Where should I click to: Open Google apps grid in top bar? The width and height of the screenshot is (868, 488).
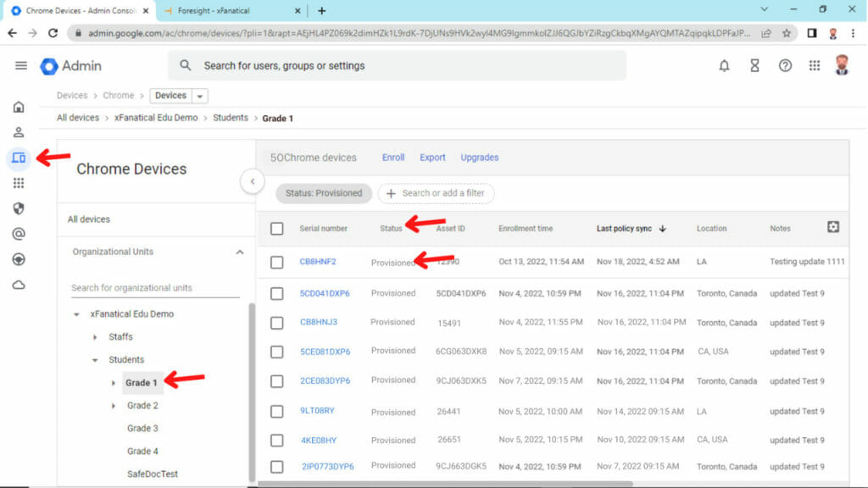tap(815, 64)
